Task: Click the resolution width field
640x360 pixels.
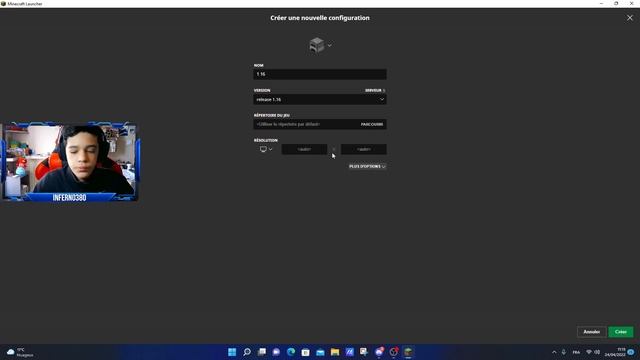Action: click(304, 149)
